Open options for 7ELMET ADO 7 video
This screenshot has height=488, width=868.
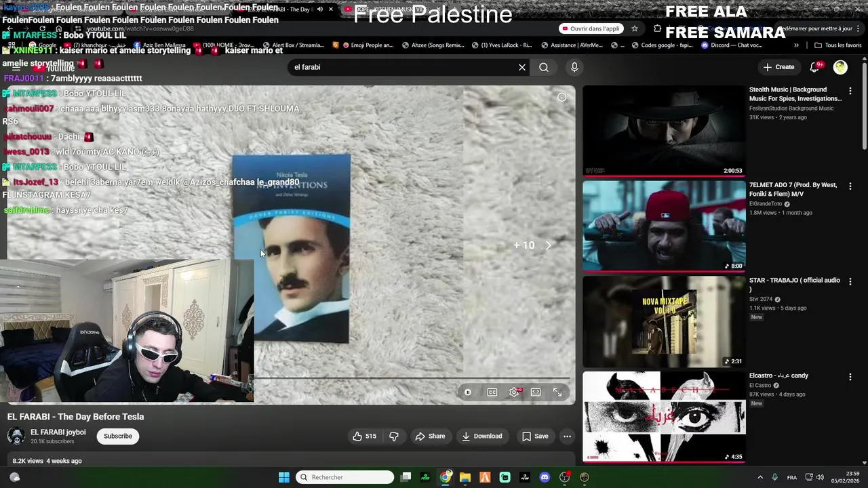click(850, 186)
